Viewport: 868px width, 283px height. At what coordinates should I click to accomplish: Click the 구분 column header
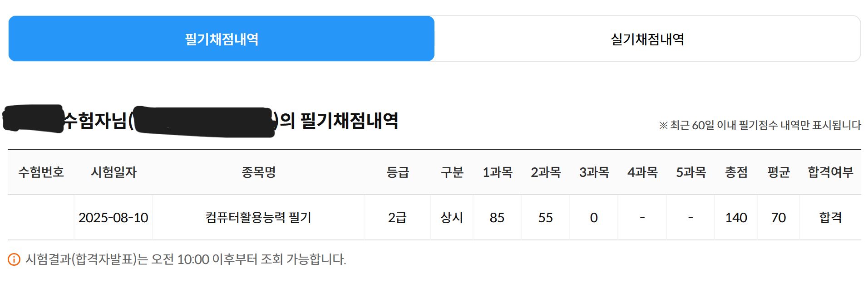click(452, 172)
